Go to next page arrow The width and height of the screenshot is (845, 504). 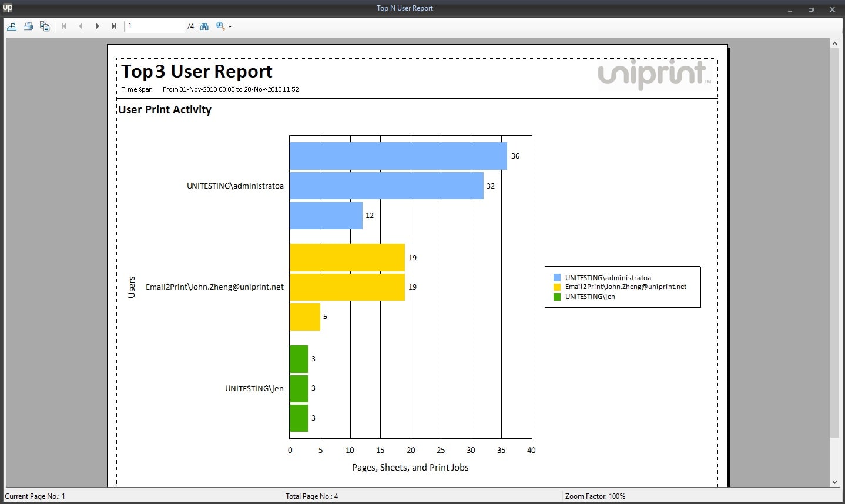[98, 26]
